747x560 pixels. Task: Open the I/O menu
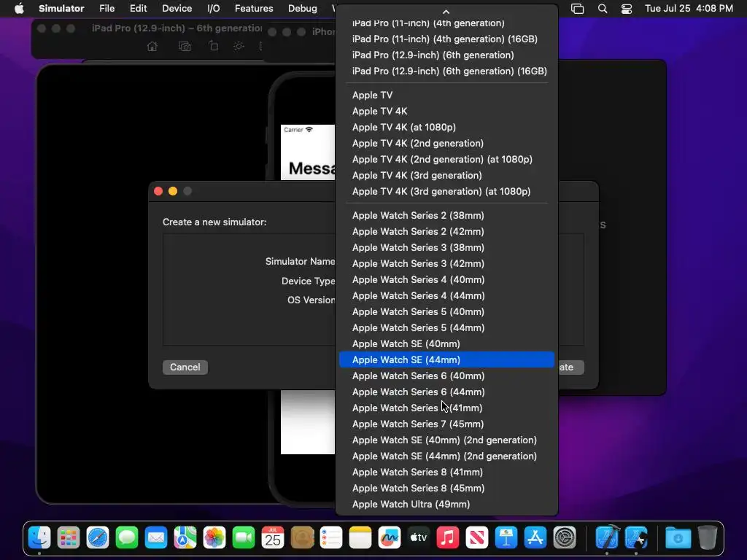pos(214,9)
